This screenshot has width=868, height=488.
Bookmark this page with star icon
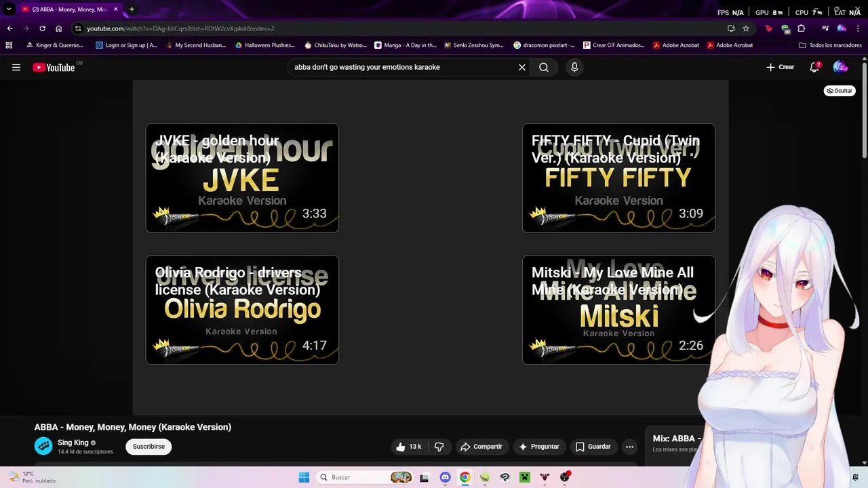coord(746,28)
